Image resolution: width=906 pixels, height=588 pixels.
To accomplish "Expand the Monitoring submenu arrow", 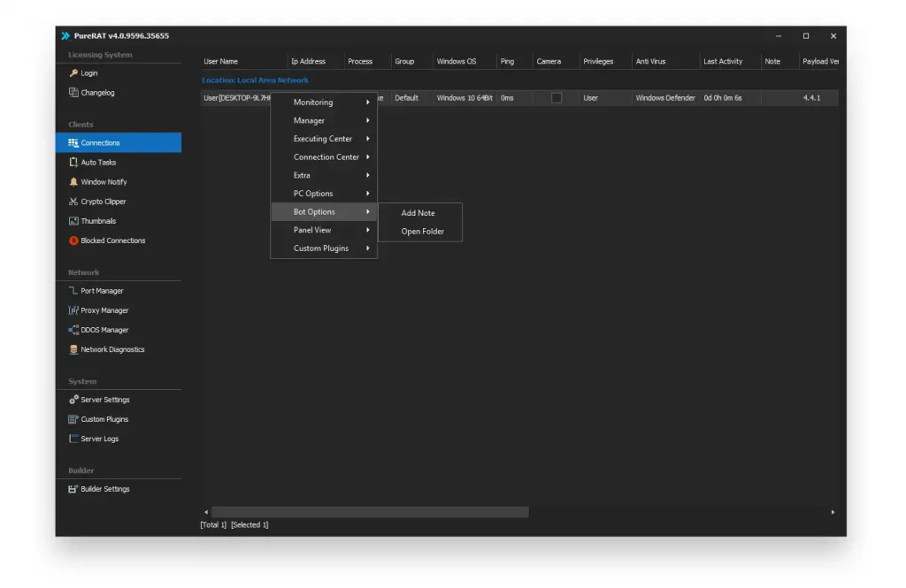I will 367,103.
